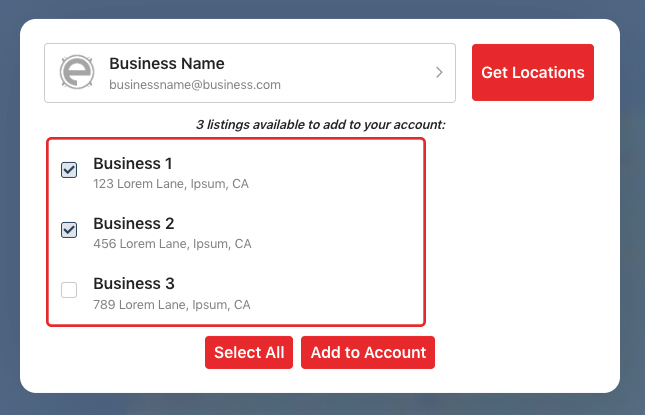Uncheck the Business 1 checkbox
Image resolution: width=645 pixels, height=415 pixels.
point(69,170)
